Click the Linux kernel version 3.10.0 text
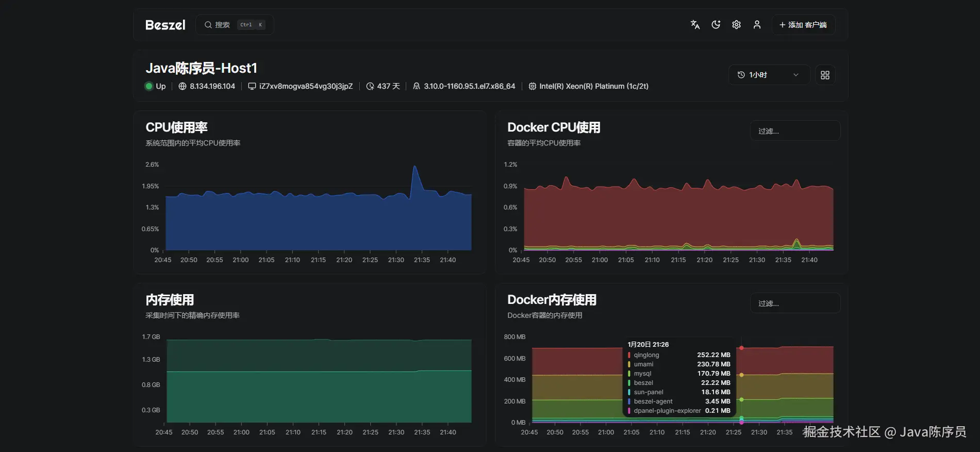The height and width of the screenshot is (452, 980). pos(469,86)
